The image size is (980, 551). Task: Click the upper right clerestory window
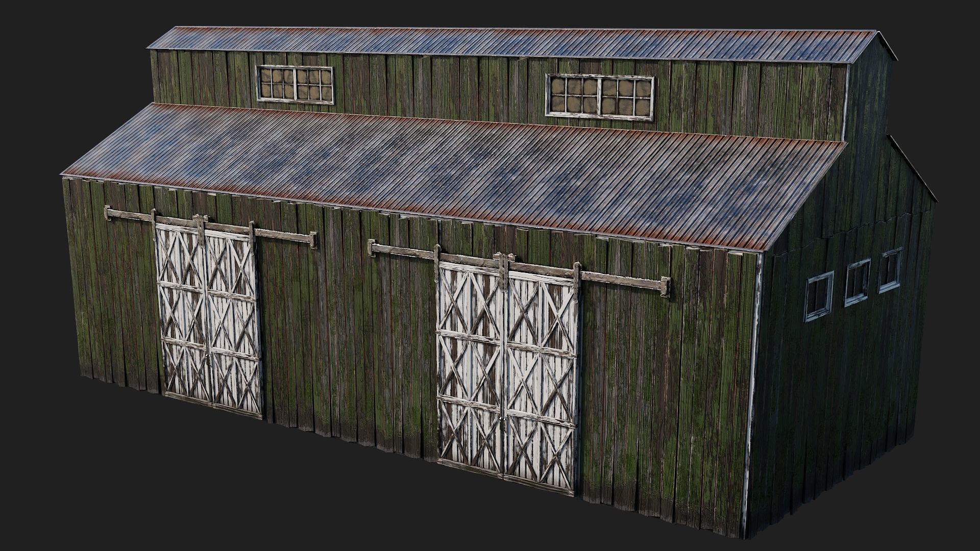pos(600,96)
